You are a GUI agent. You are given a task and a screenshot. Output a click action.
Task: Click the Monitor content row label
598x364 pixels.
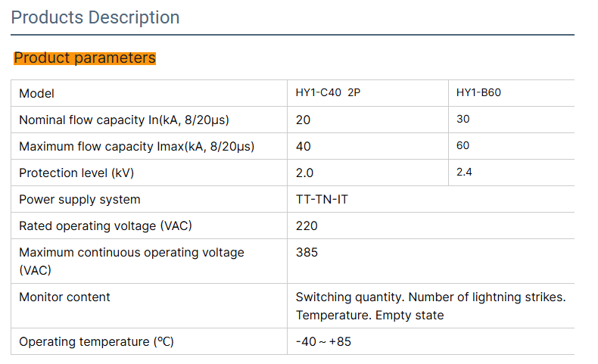[x=64, y=297]
